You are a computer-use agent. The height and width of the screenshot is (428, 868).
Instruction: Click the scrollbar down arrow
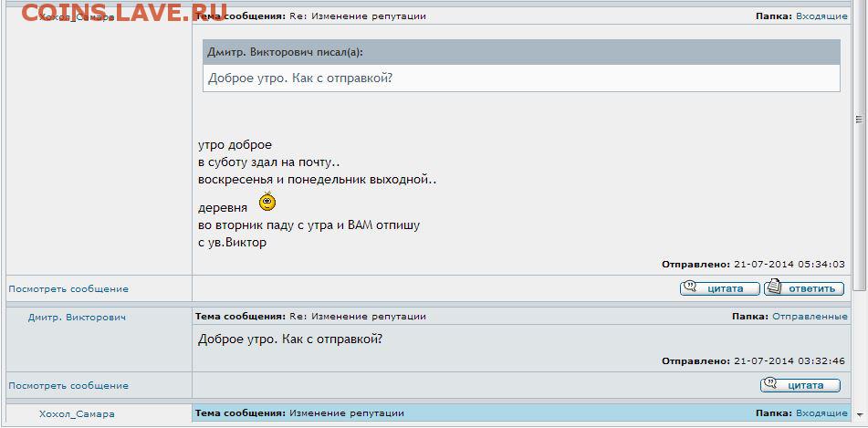(x=859, y=414)
